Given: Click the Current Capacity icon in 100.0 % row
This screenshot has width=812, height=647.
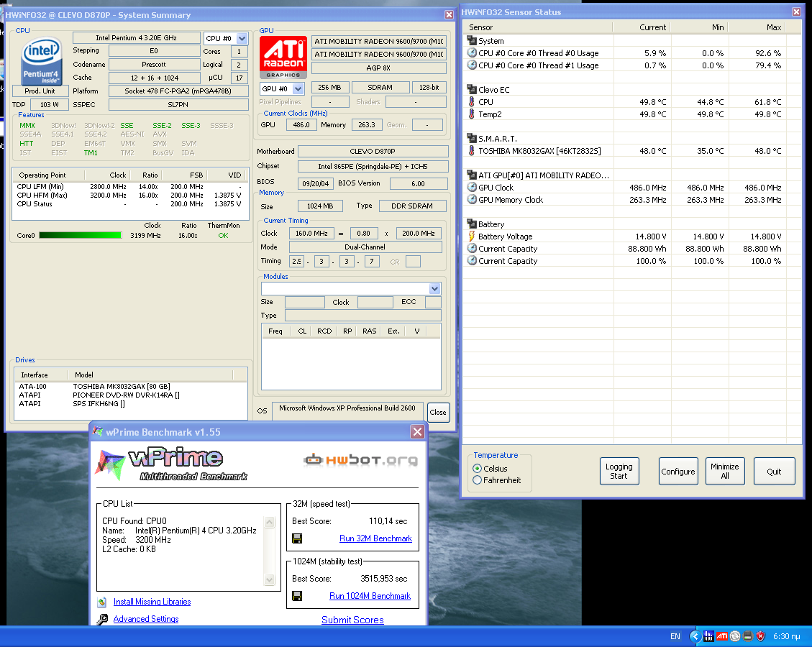Looking at the screenshot, I should (x=472, y=261).
